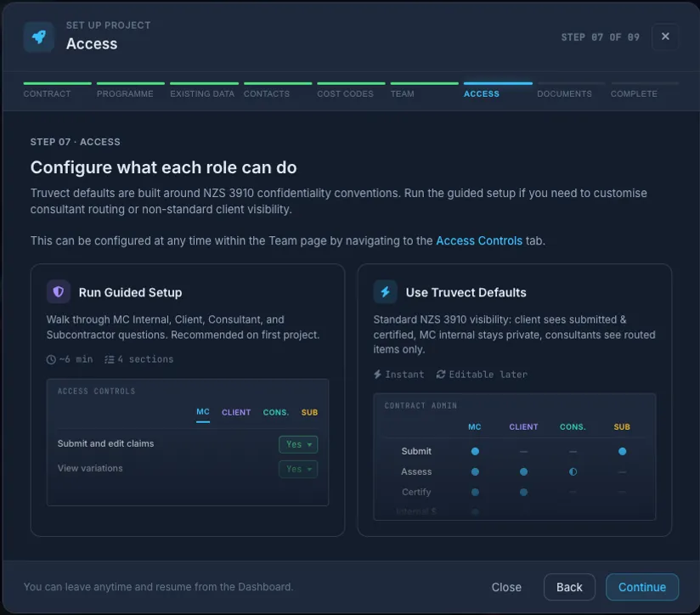Click the list icon next to 4 sections

(110, 359)
